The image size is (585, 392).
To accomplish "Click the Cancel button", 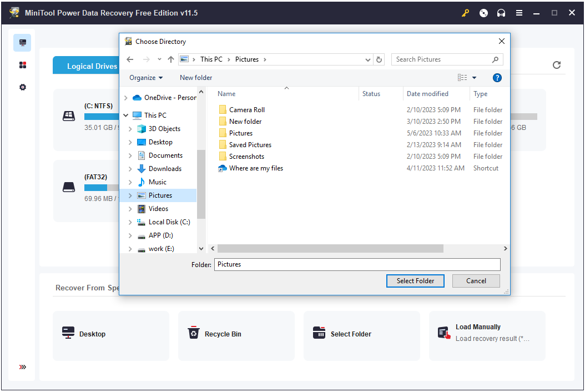I will (476, 281).
